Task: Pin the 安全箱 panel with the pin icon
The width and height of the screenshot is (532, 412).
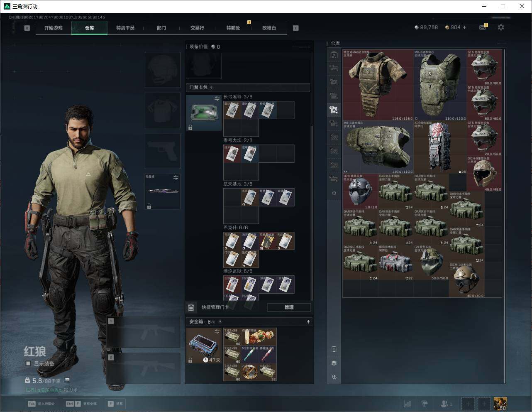Action: click(x=308, y=321)
